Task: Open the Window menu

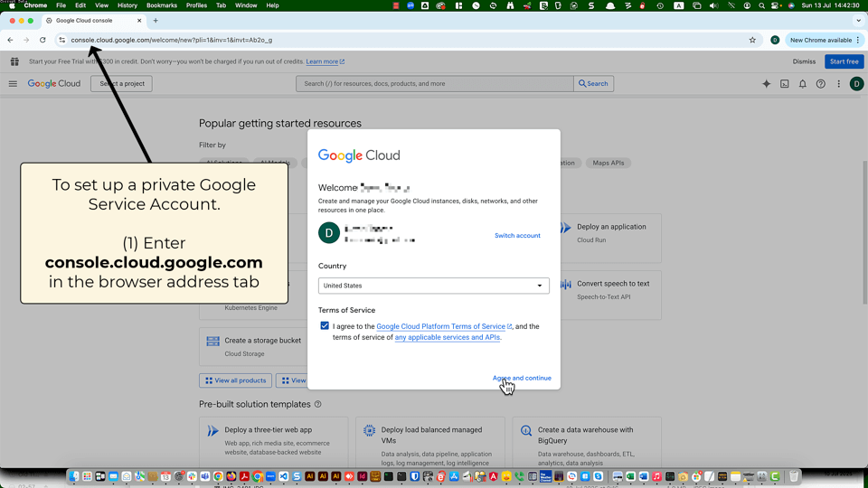Action: 246,5
